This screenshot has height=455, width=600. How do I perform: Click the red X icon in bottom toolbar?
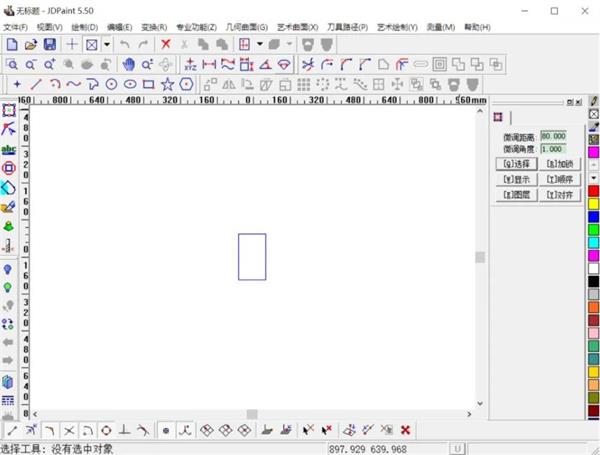[405, 431]
